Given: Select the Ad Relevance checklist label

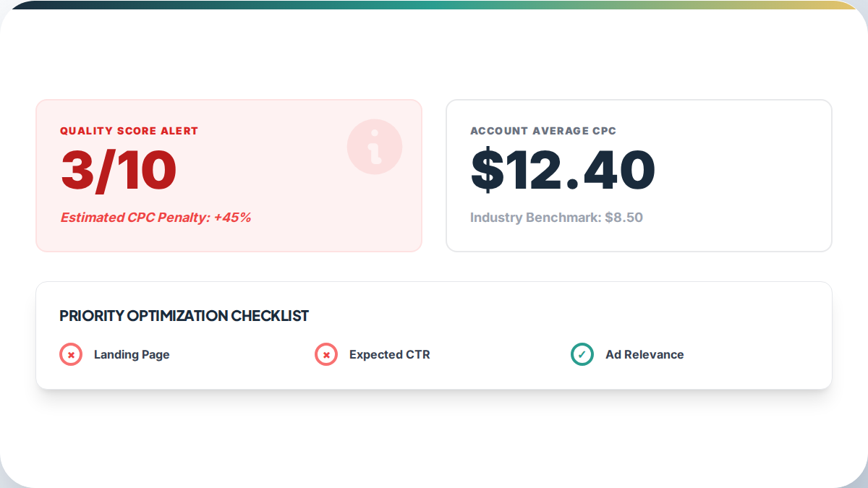Looking at the screenshot, I should click(644, 355).
